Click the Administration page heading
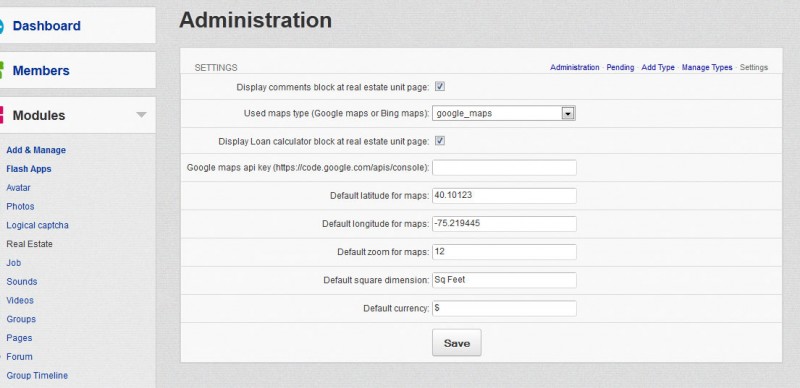Image resolution: width=800 pixels, height=388 pixels. point(255,20)
